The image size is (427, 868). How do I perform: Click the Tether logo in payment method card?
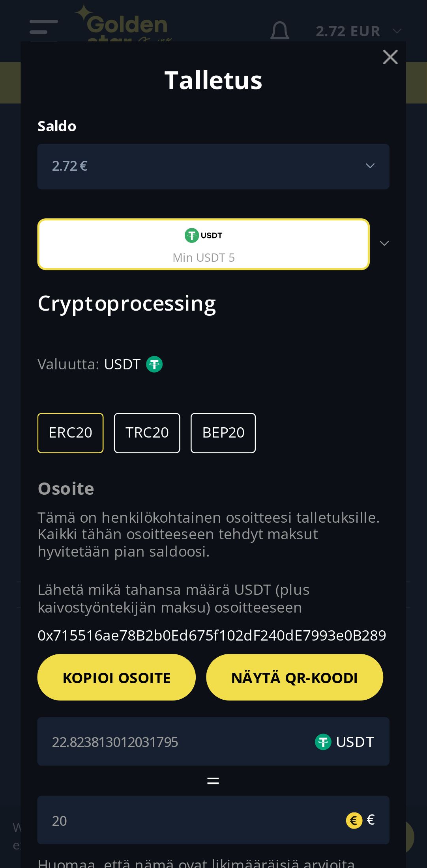[x=192, y=235]
